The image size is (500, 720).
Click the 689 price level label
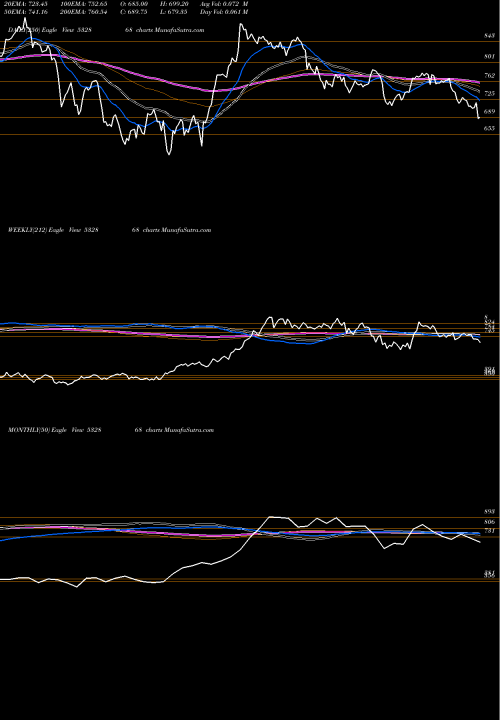(489, 112)
